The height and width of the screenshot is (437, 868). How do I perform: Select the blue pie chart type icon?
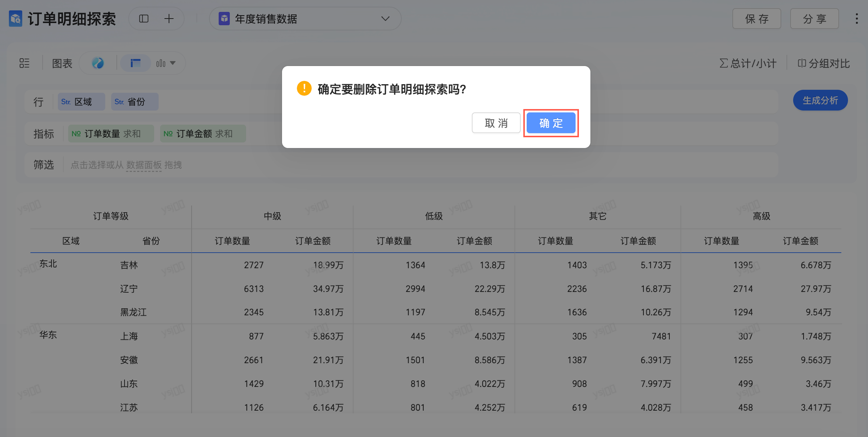(98, 63)
